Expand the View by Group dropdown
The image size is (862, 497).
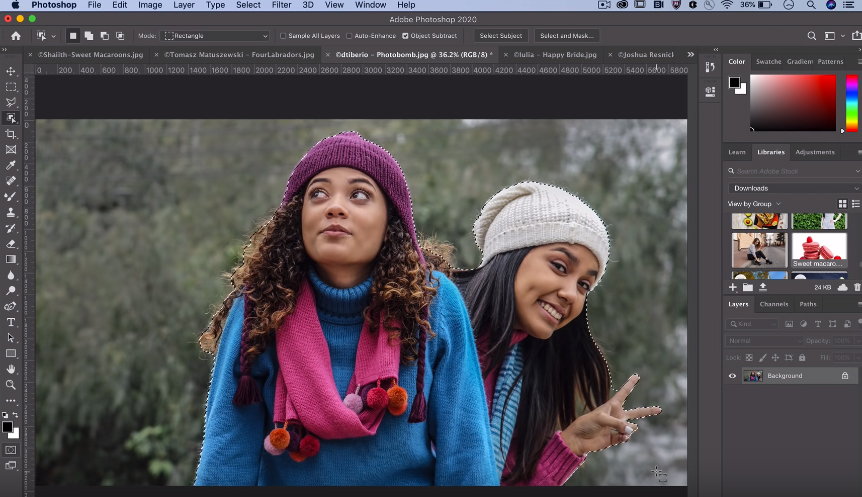pyautogui.click(x=754, y=204)
